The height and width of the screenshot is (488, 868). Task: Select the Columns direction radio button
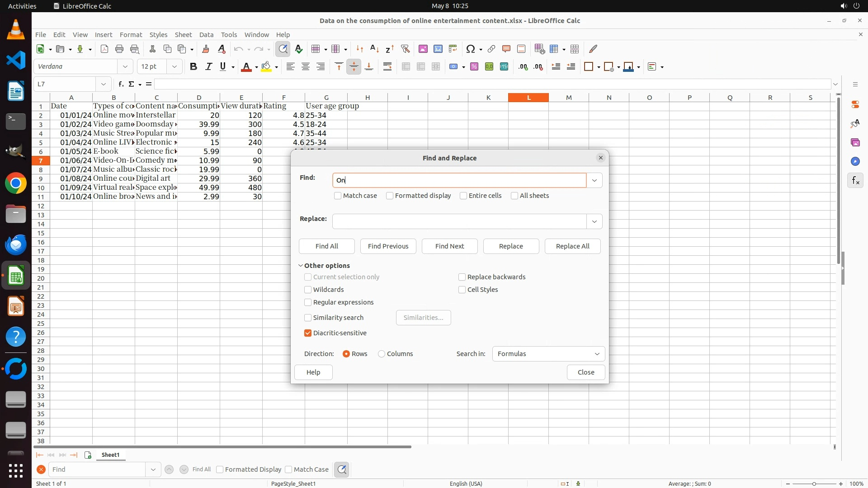pos(382,354)
